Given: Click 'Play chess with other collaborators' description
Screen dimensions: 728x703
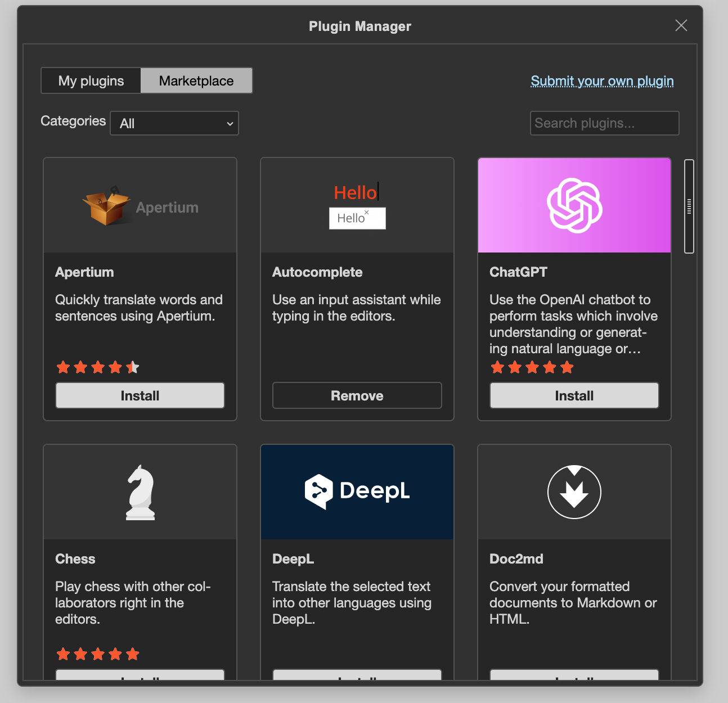Looking at the screenshot, I should [x=133, y=603].
